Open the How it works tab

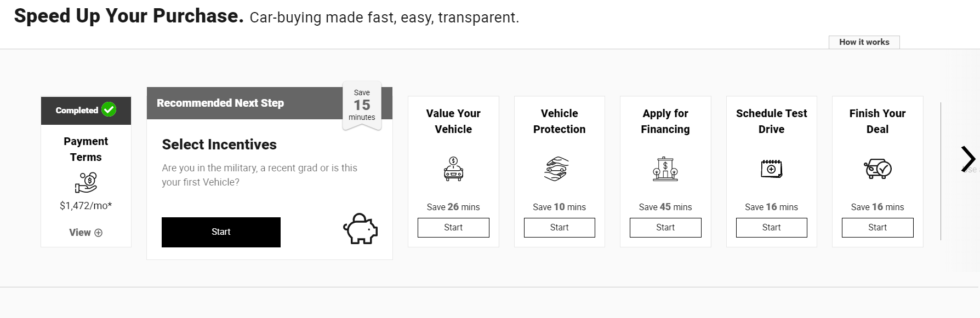pyautogui.click(x=864, y=42)
